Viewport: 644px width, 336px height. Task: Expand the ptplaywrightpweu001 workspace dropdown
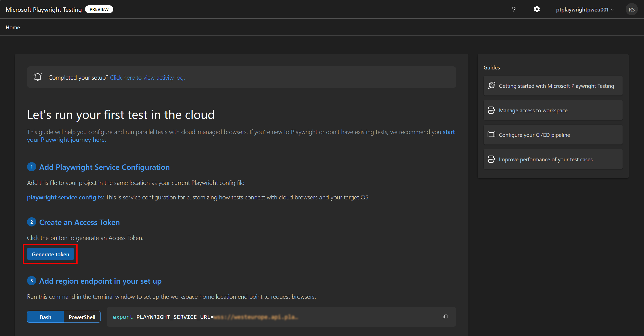coord(585,9)
